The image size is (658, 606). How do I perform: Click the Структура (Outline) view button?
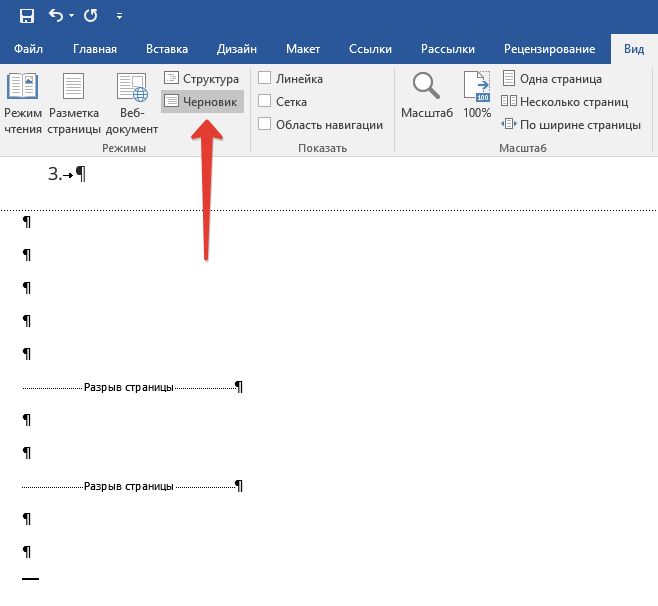tap(202, 79)
